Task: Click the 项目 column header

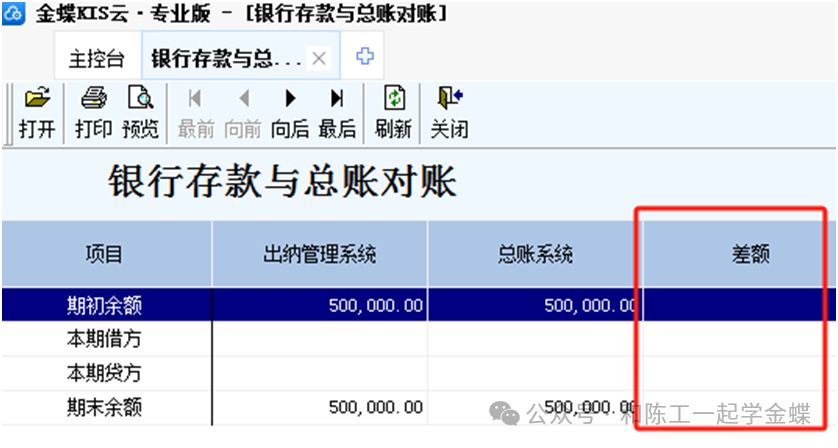Action: tap(105, 255)
